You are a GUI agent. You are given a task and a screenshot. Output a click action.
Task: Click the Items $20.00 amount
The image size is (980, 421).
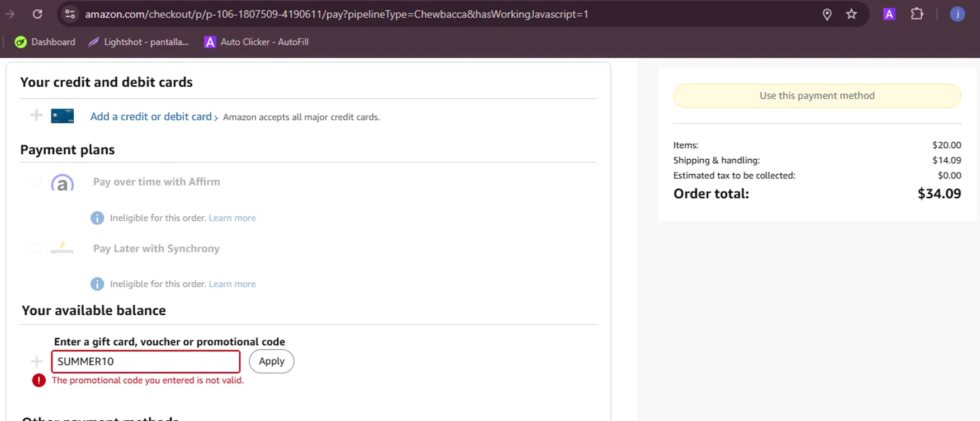947,145
